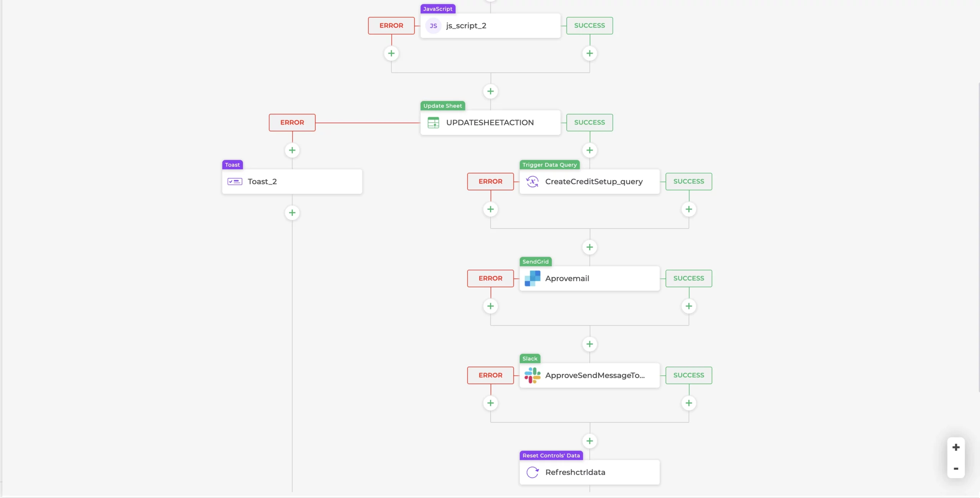Viewport: 980px width, 498px height.
Task: Click the Trigger Data Query tag
Action: pyautogui.click(x=549, y=165)
